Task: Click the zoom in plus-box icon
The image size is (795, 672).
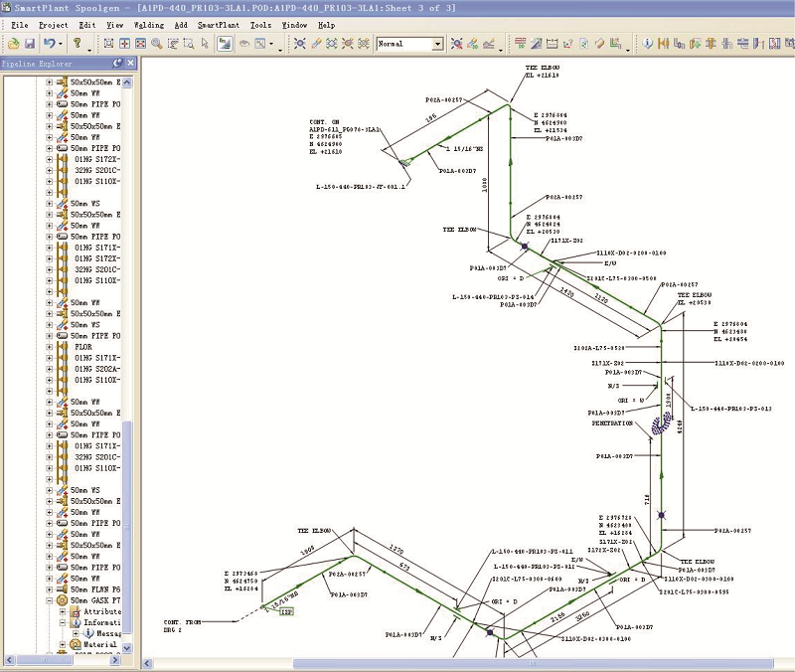Action: pyautogui.click(x=125, y=44)
